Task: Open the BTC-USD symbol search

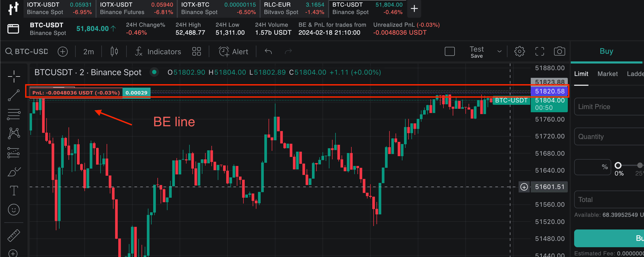Action: pos(27,51)
